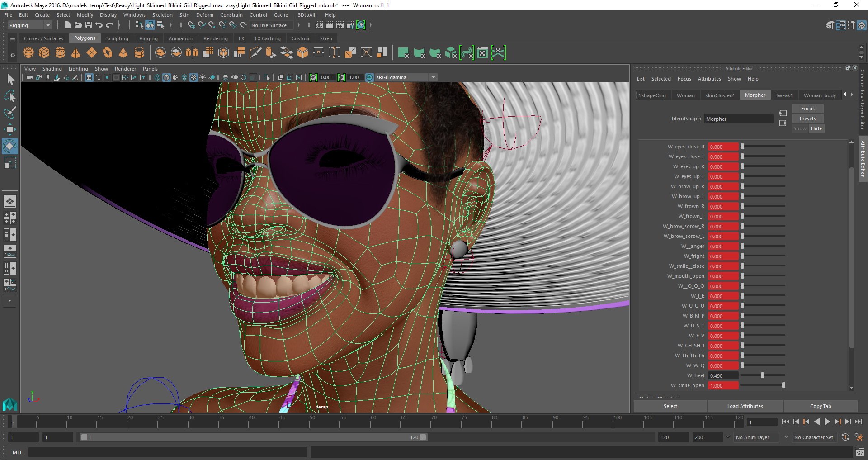Viewport: 868px width, 460px height.
Task: Click the Load Attributes button
Action: pos(745,406)
